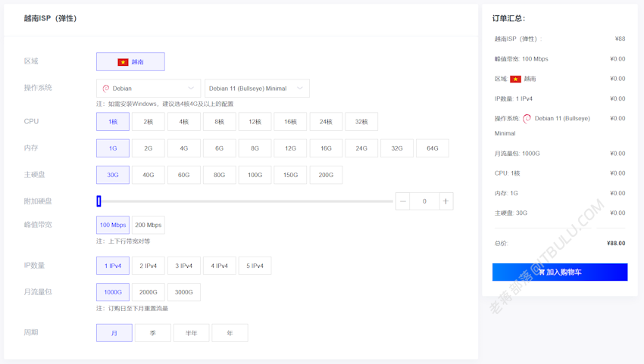
Task: Select 12G memory option
Action: pyautogui.click(x=290, y=148)
